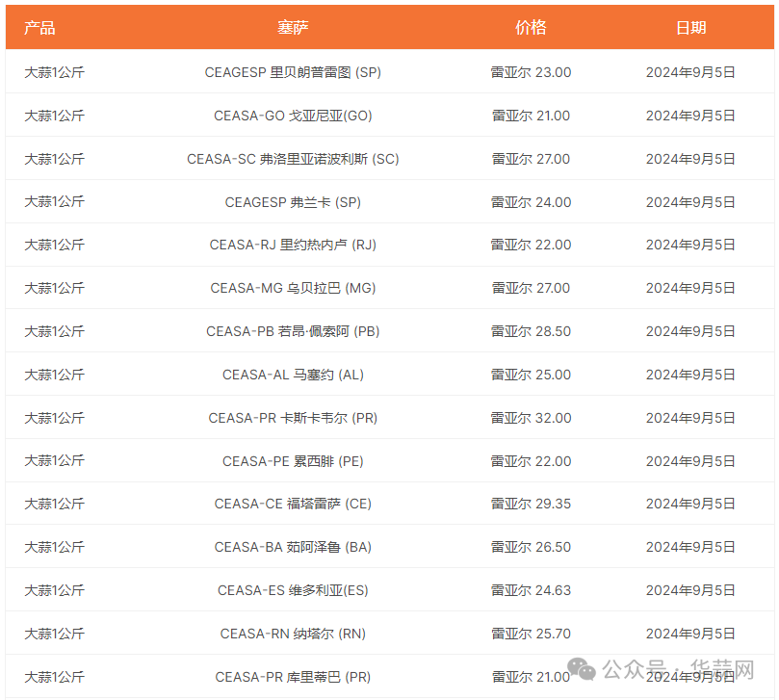The image size is (779, 700).
Task: Click price 雷亚尔 26.50
Action: pyautogui.click(x=531, y=547)
